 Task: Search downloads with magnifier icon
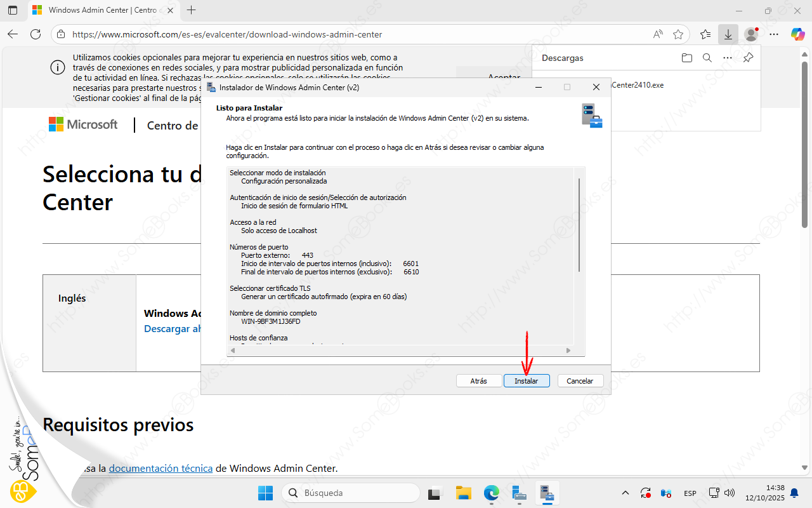click(707, 58)
